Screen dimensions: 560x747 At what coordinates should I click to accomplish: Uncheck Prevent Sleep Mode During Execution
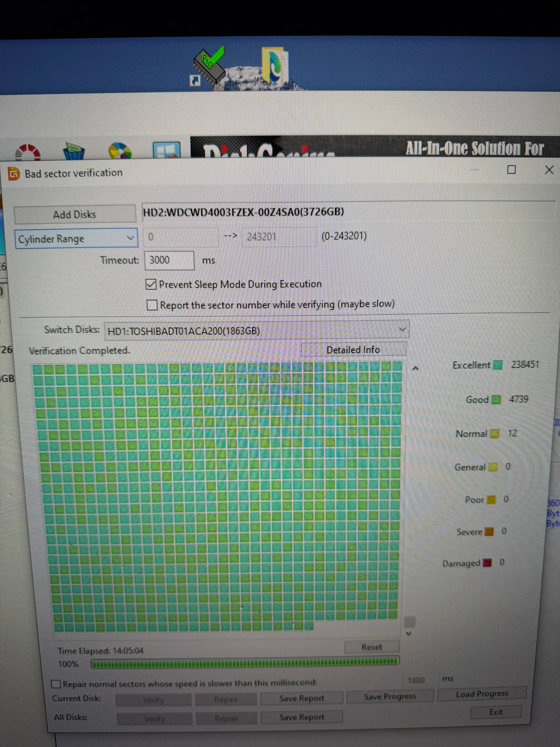tap(151, 284)
